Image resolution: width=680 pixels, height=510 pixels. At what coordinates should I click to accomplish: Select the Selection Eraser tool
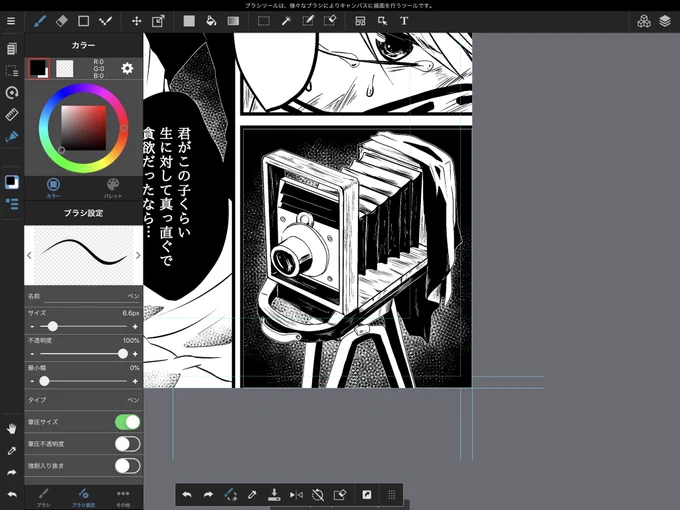coord(330,21)
